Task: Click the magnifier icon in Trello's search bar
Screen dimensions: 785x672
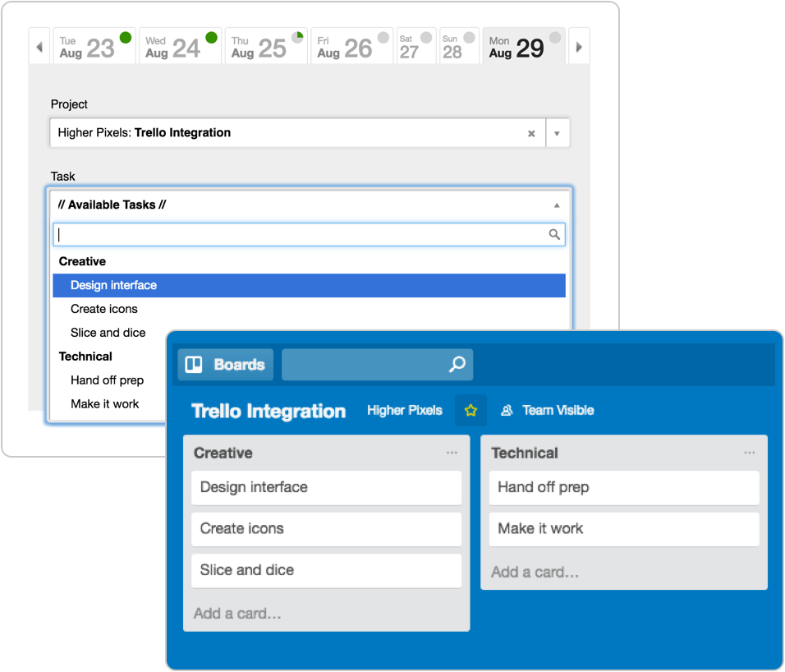Action: pyautogui.click(x=457, y=364)
